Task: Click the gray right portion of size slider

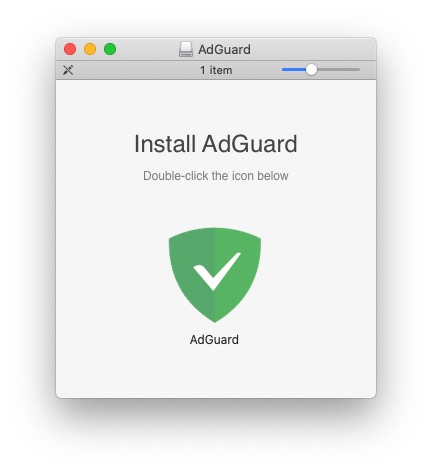Action: click(338, 70)
